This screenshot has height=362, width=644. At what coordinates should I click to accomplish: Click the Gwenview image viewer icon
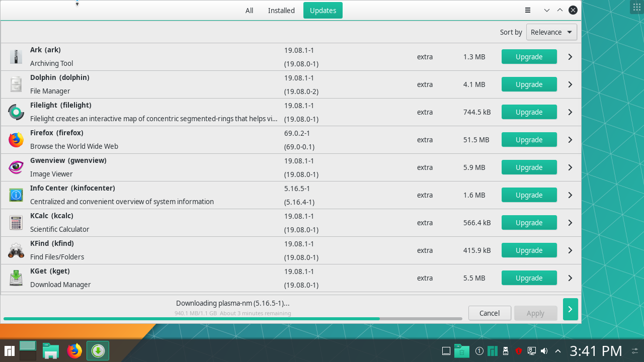(x=16, y=167)
